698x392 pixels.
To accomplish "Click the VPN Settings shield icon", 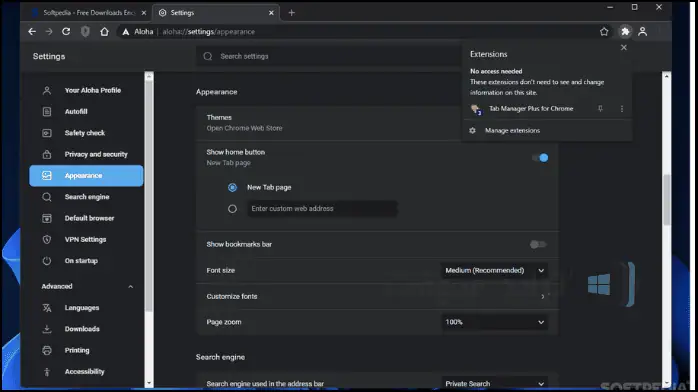I will coord(47,239).
